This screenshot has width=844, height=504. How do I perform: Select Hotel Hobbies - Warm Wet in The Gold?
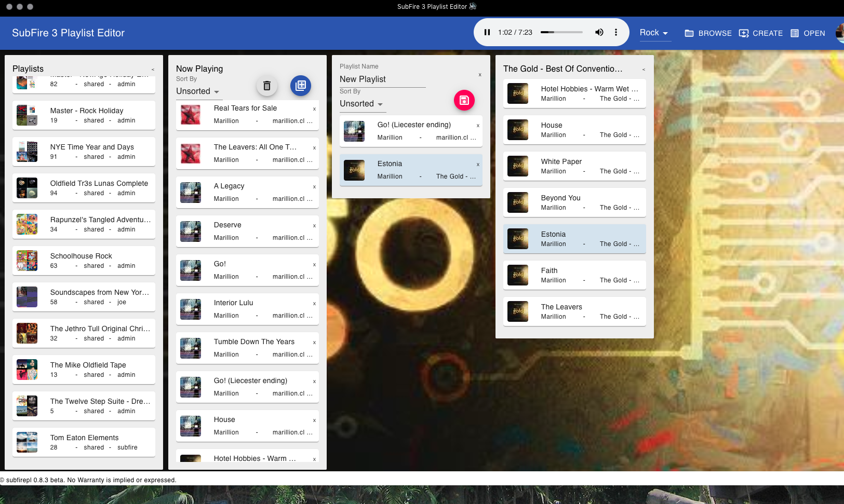point(574,93)
